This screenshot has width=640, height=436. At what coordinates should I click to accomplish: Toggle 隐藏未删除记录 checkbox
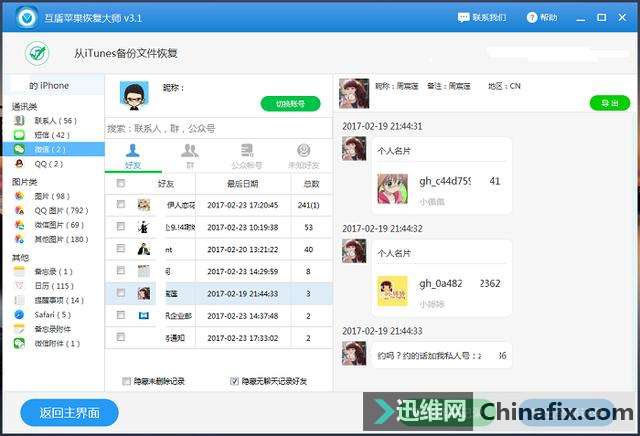pyautogui.click(x=126, y=381)
